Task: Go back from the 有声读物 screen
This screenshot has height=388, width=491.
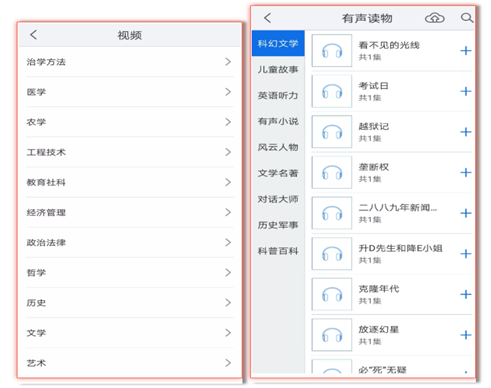Action: tap(268, 18)
